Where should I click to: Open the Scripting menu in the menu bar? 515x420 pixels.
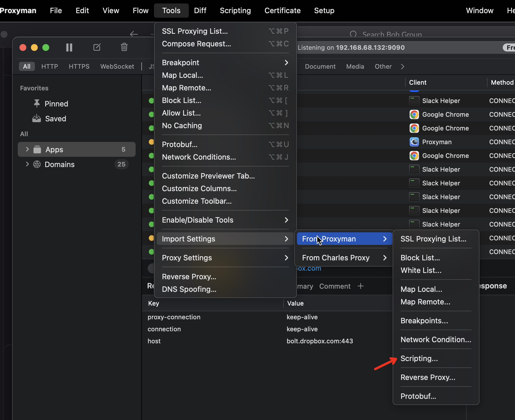pyautogui.click(x=235, y=11)
